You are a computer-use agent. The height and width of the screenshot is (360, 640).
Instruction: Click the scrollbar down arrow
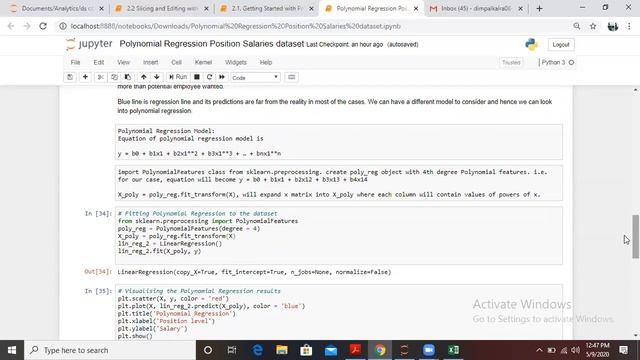pos(636,336)
